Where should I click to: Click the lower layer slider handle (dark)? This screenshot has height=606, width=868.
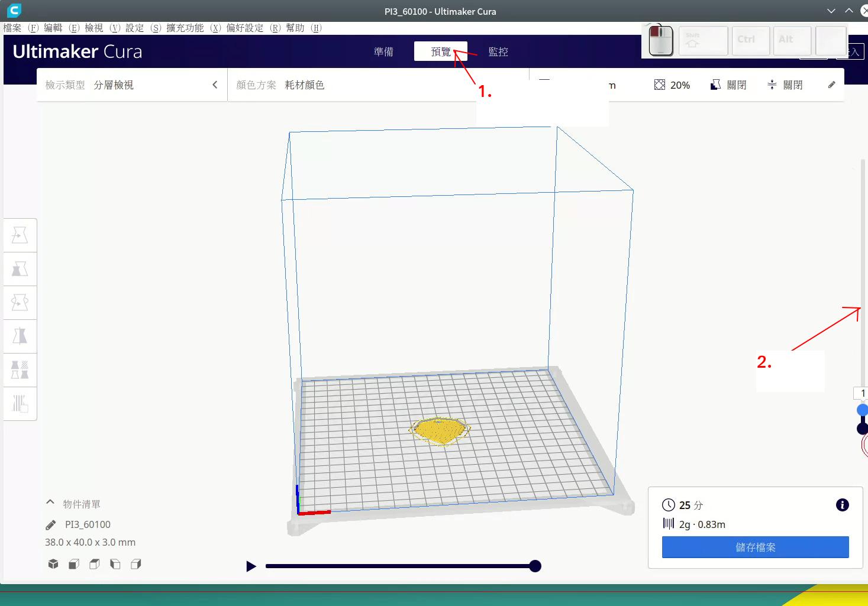(x=863, y=428)
